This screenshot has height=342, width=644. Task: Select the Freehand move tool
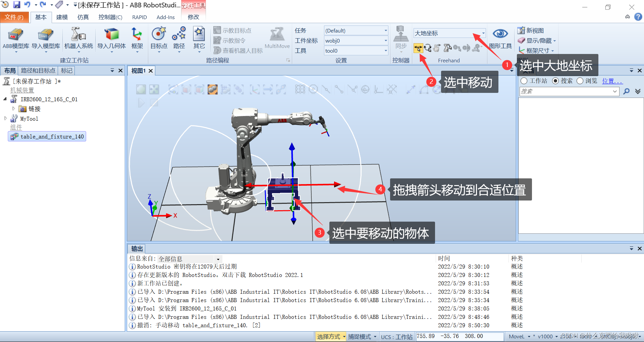[418, 48]
